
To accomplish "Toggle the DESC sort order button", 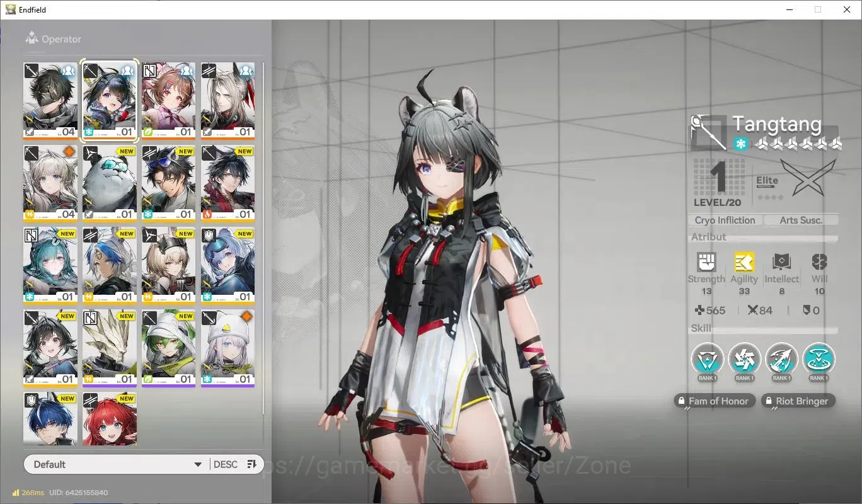I will tap(226, 464).
